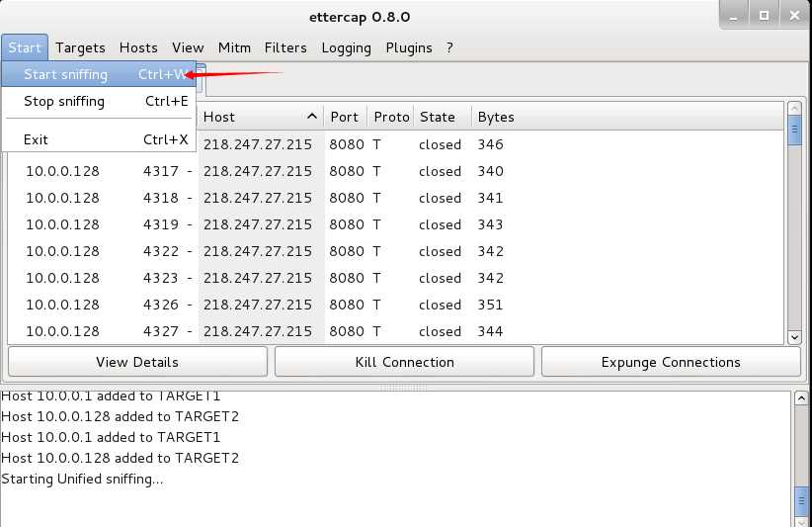Open the Mitm menu
The height and width of the screenshot is (527, 812).
(x=234, y=47)
